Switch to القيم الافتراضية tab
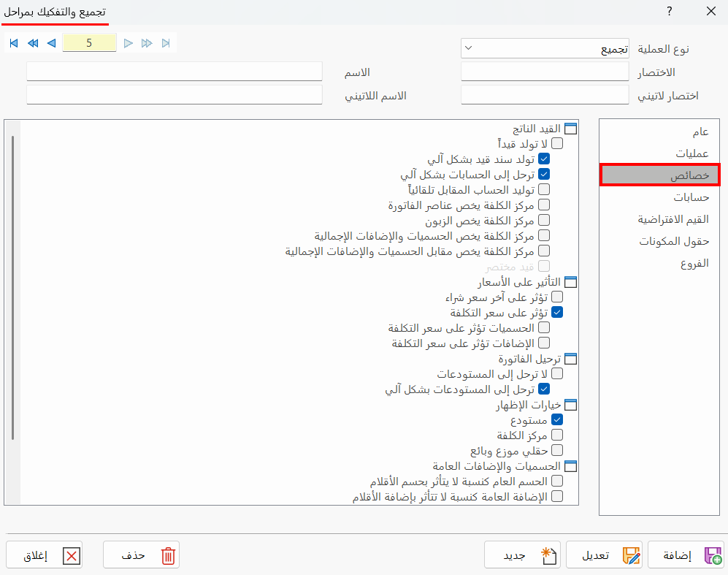This screenshot has height=575, width=728. tap(659, 219)
